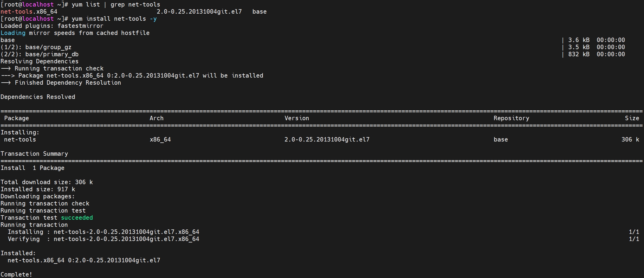Viewport: 644px width, 278px height.
Task: Select the 'yum install net-tools -y' command line
Action: coord(114,19)
